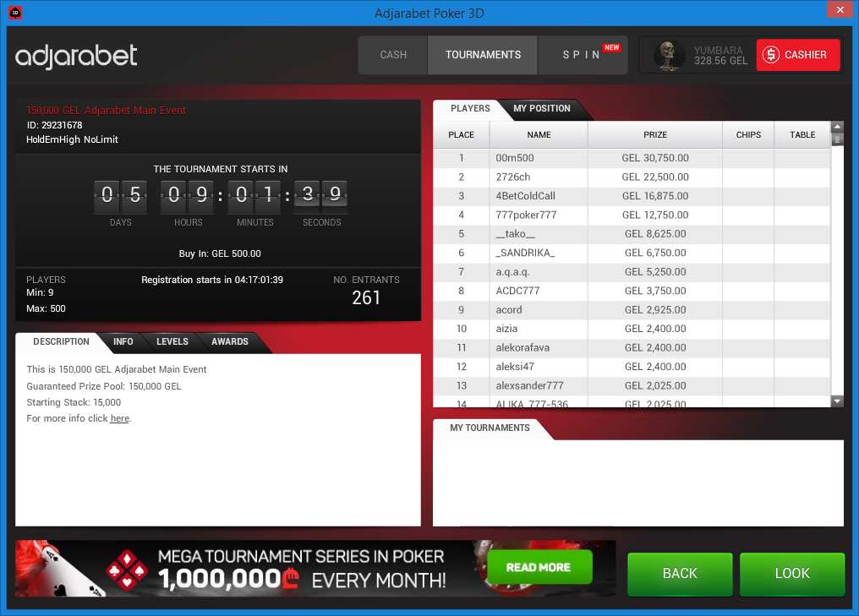Click the Adjarabet Poker 3D title bar app icon
The width and height of the screenshot is (859, 616).
click(15, 12)
